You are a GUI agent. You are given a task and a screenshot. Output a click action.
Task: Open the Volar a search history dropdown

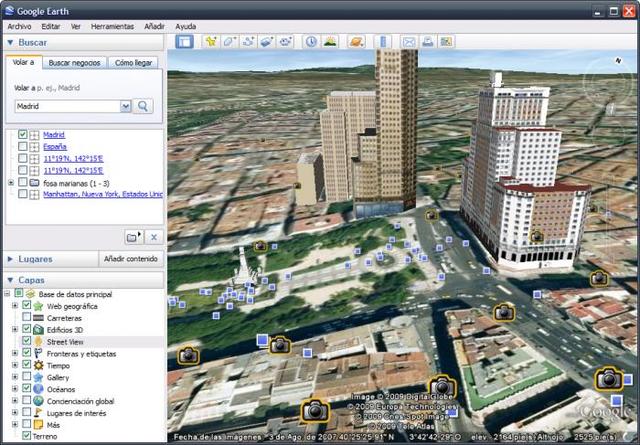pyautogui.click(x=125, y=107)
